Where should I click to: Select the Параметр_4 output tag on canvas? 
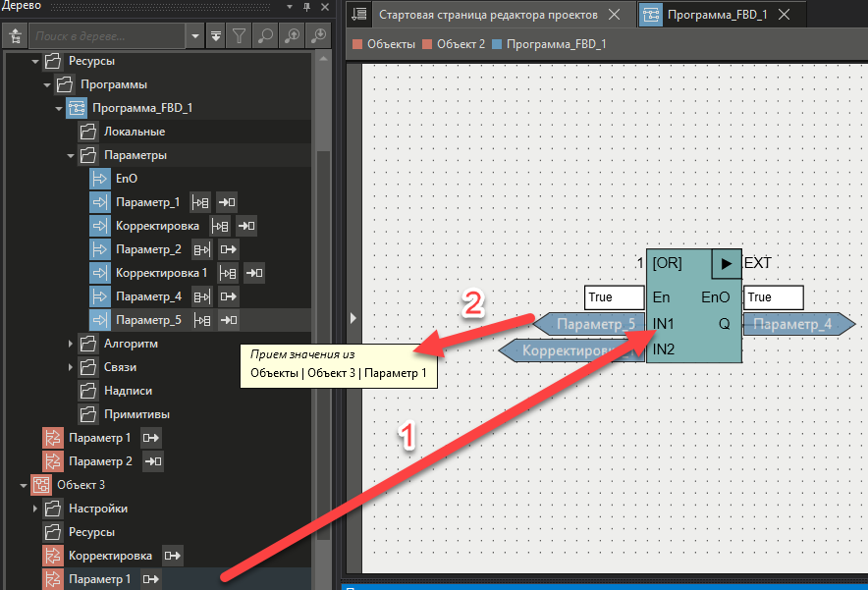799,324
